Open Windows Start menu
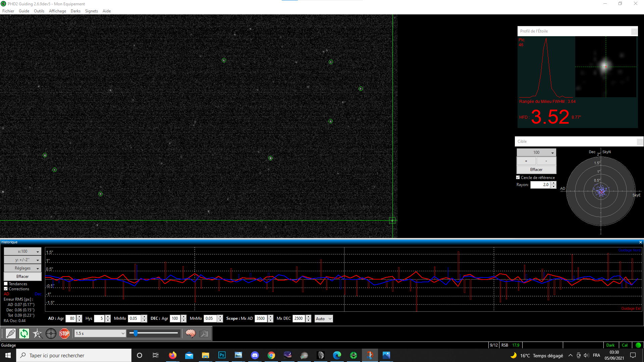 pyautogui.click(x=8, y=355)
